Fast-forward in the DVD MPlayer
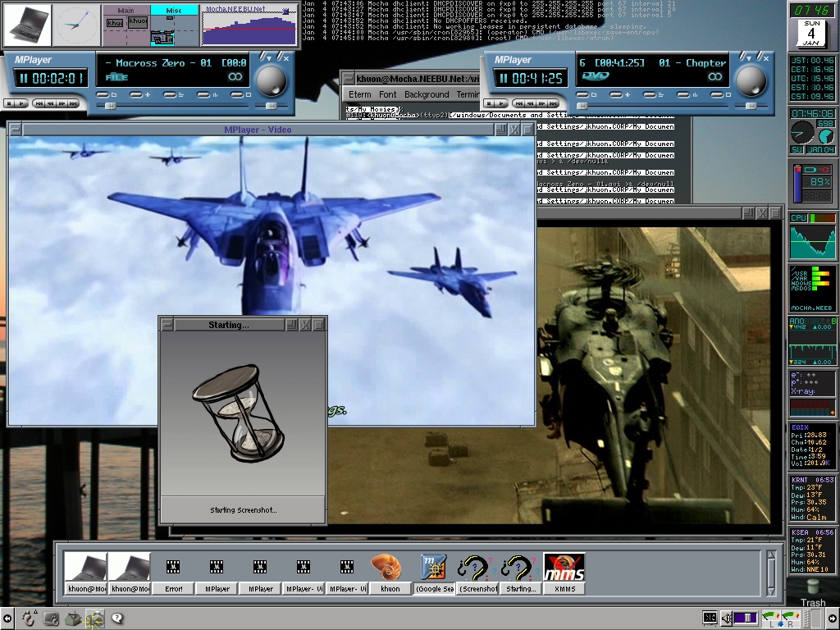 click(x=541, y=103)
